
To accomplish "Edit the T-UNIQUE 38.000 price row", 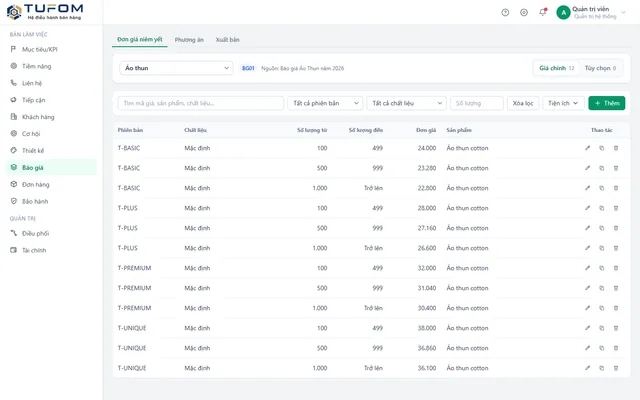I will coord(587,328).
